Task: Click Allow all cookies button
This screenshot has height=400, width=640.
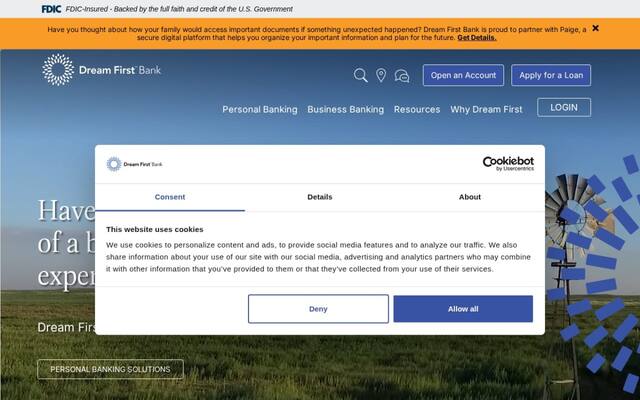Action: 463,309
